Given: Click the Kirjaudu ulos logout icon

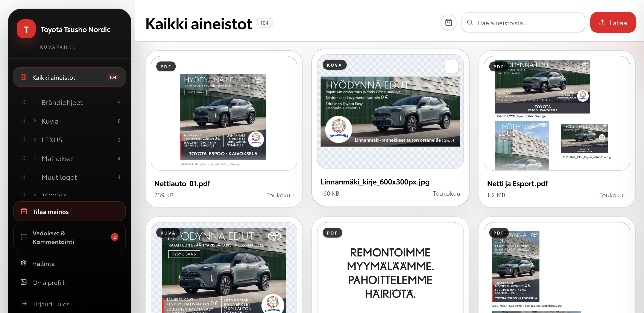Looking at the screenshot, I should point(23,304).
